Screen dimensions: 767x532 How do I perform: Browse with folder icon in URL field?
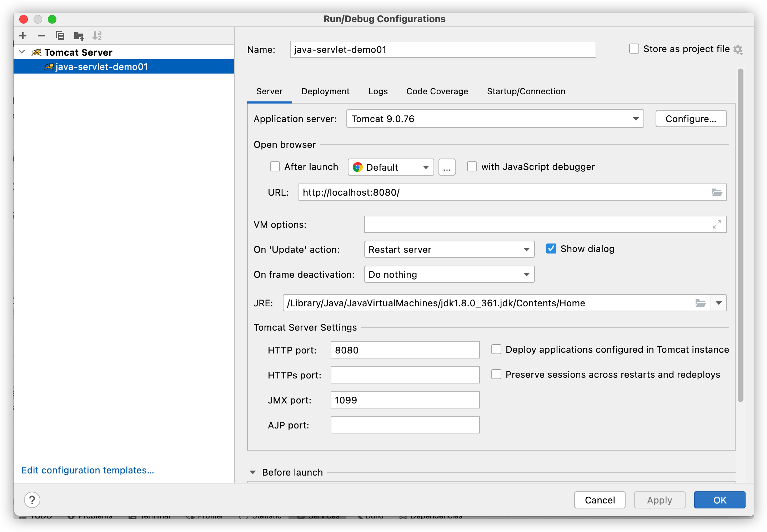pyautogui.click(x=717, y=192)
